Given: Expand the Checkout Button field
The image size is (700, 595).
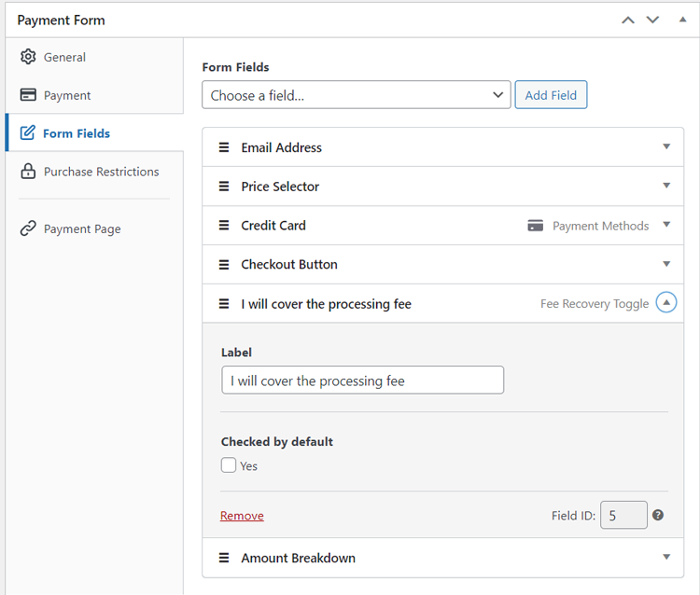Looking at the screenshot, I should click(666, 264).
